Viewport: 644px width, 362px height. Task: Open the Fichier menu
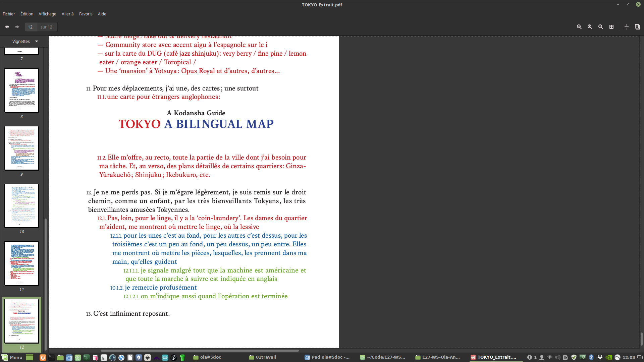(x=9, y=14)
